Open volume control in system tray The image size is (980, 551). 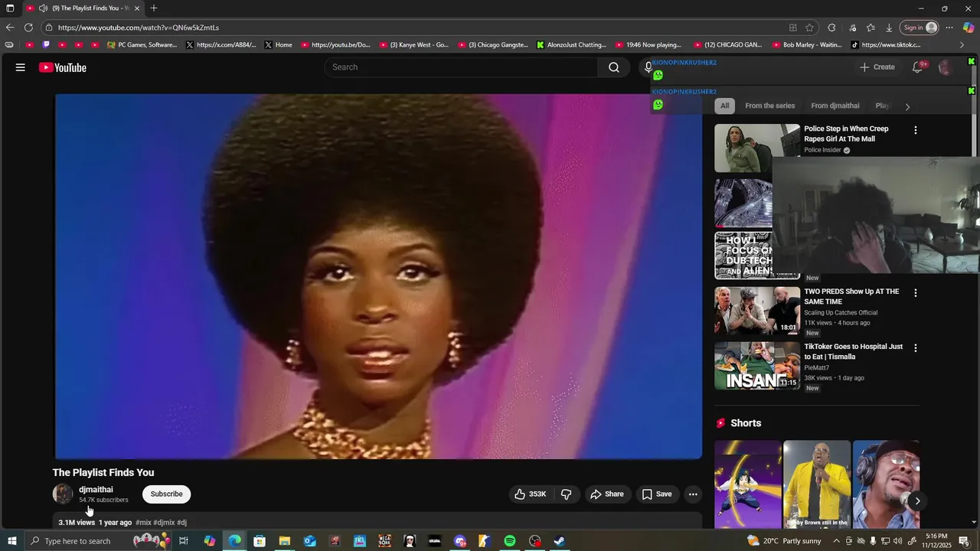pos(898,541)
